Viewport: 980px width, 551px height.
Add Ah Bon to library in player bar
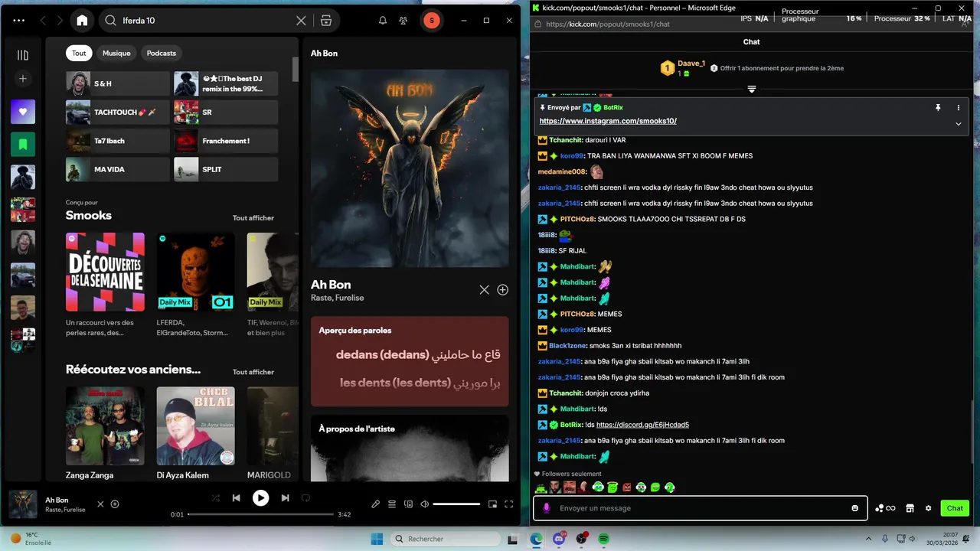pyautogui.click(x=115, y=504)
